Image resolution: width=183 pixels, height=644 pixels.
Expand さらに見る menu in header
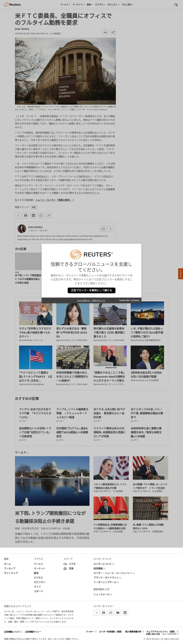coord(128,5)
